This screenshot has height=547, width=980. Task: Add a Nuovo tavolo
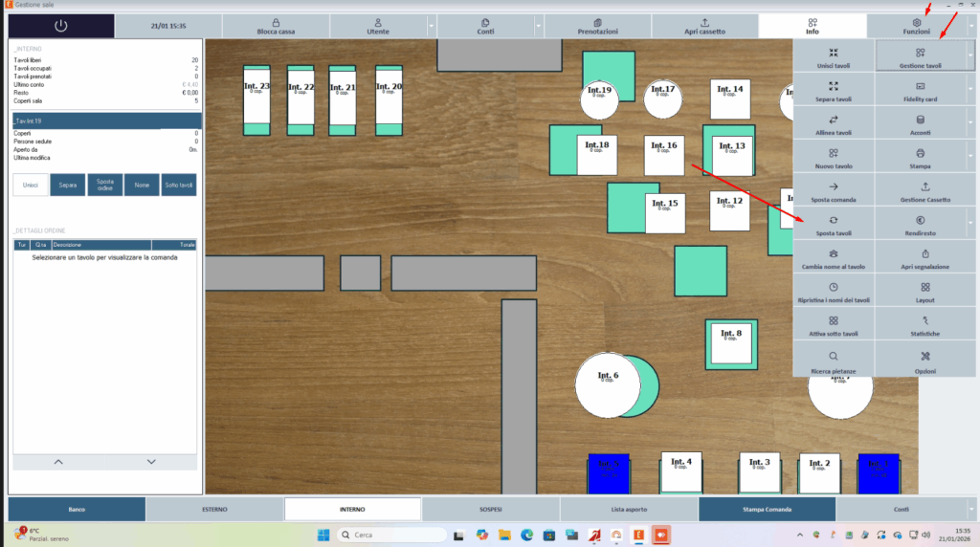click(834, 158)
